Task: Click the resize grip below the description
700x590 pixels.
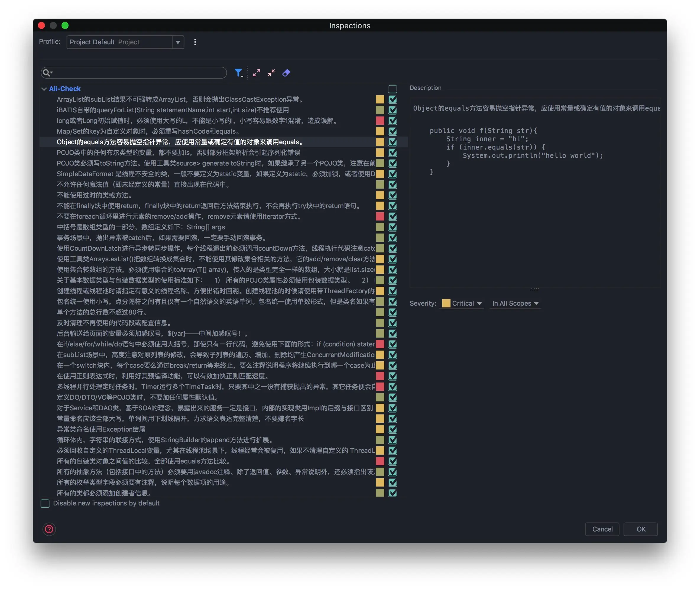Action: coord(534,289)
